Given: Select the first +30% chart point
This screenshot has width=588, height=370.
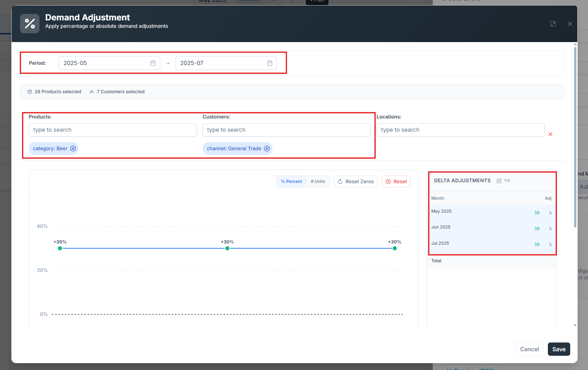Looking at the screenshot, I should (x=60, y=248).
